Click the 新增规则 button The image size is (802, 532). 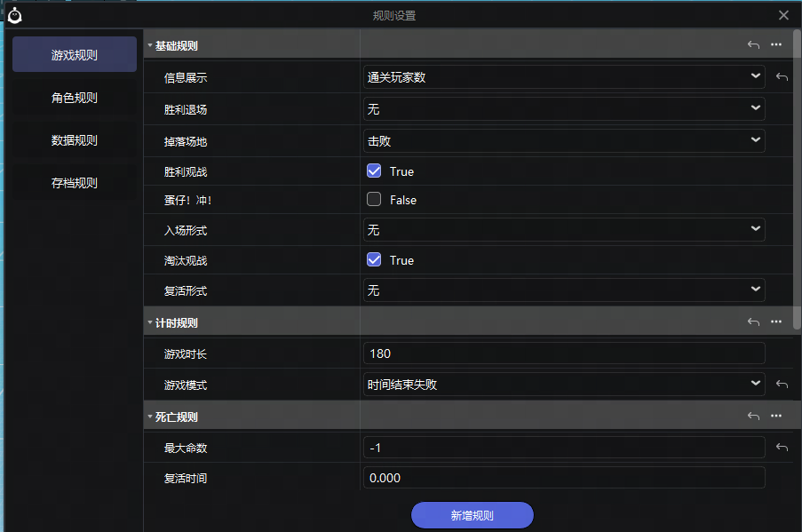coord(472,515)
